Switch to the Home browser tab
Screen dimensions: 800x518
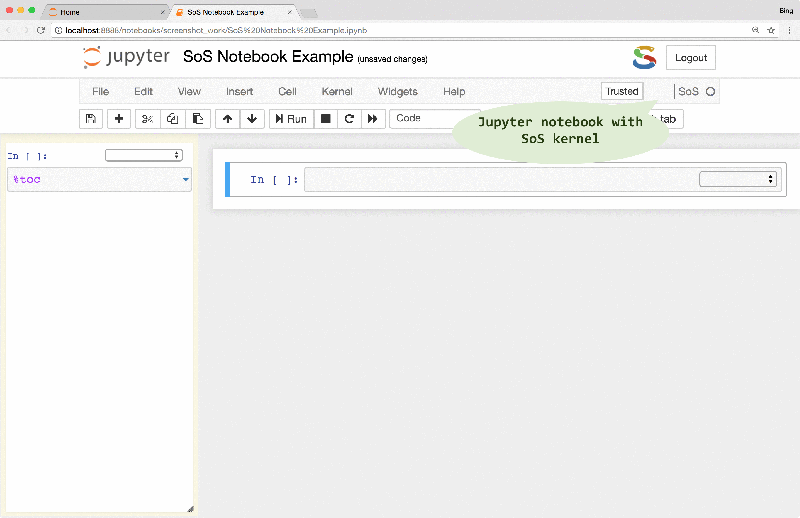click(x=105, y=12)
